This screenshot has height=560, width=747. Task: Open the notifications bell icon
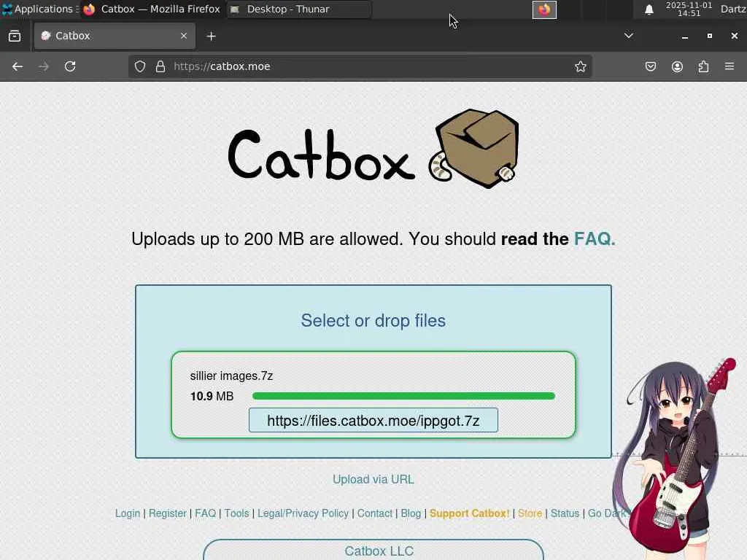649,9
